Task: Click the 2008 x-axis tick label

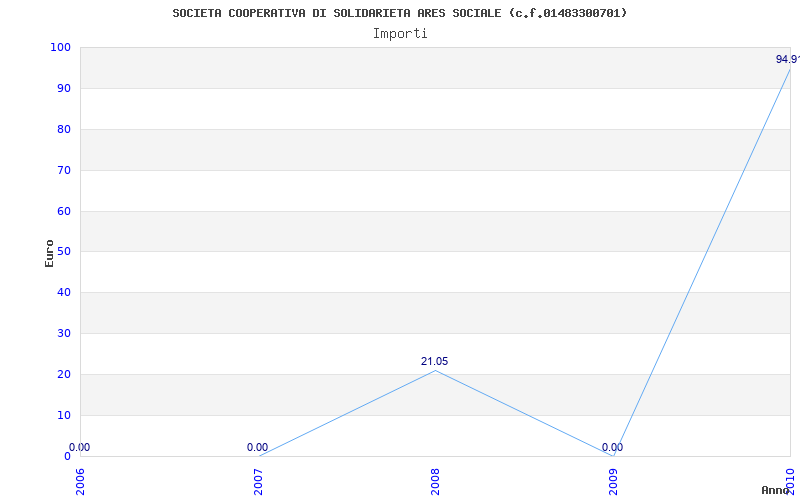Action: point(435,480)
